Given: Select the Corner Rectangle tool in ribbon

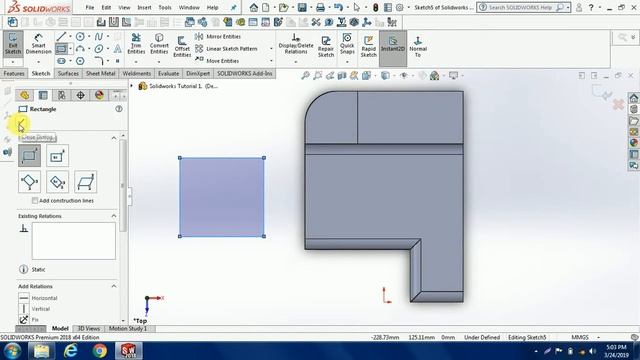Looking at the screenshot, I should pos(61,49).
